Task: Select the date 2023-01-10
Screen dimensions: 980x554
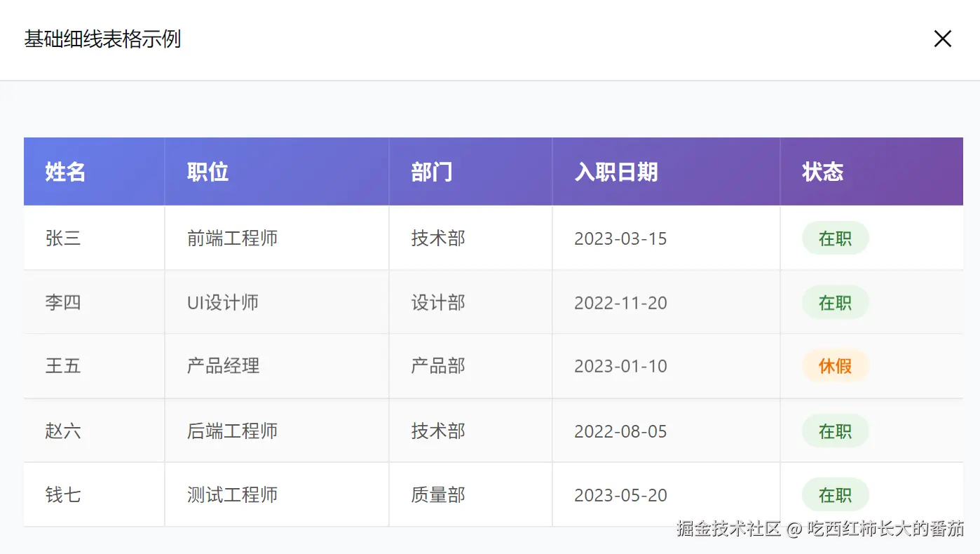Action: tap(620, 366)
